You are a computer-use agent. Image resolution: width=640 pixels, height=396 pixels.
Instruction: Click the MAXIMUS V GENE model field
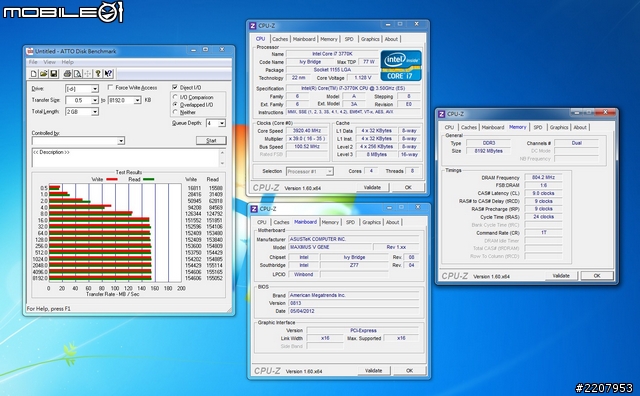pyautogui.click(x=330, y=247)
